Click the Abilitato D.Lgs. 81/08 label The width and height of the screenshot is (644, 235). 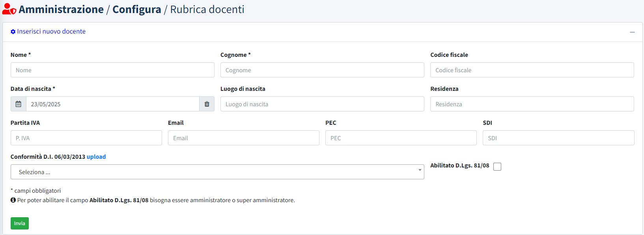coord(460,165)
